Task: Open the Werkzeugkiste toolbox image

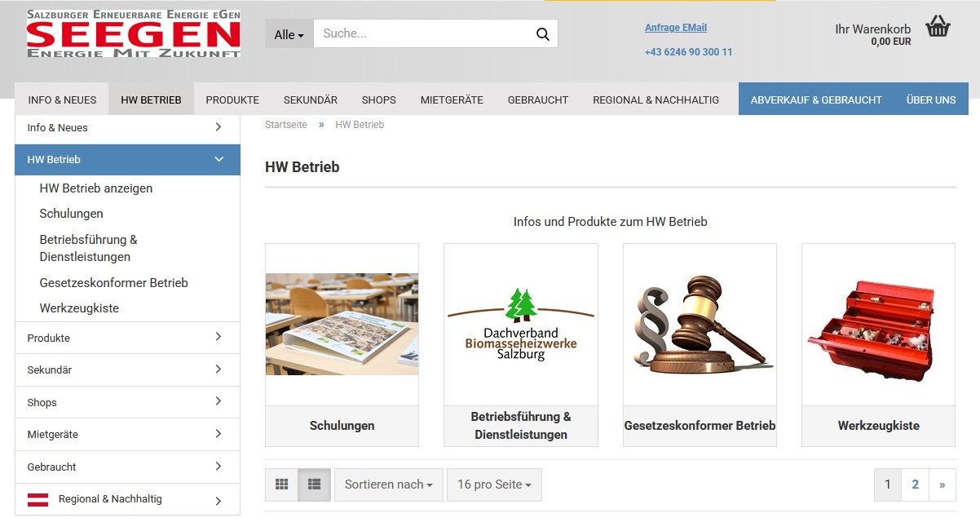Action: coord(878,325)
